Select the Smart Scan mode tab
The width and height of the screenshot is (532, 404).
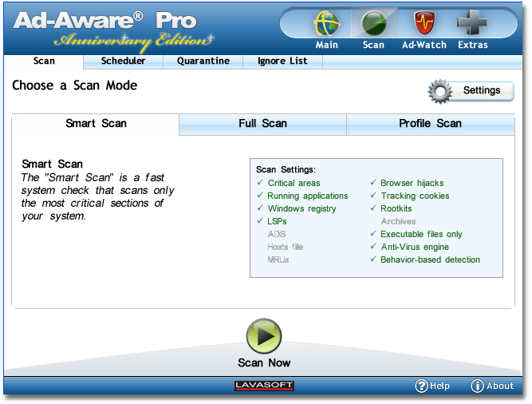96,124
